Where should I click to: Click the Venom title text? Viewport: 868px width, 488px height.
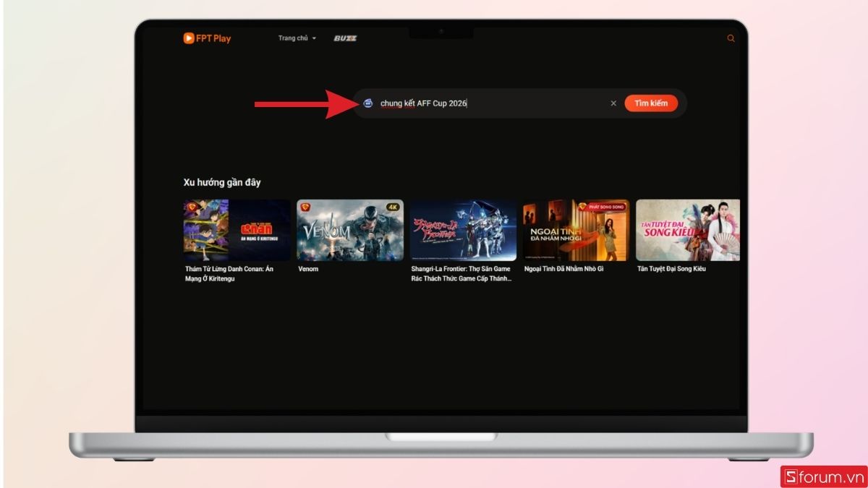coord(308,269)
